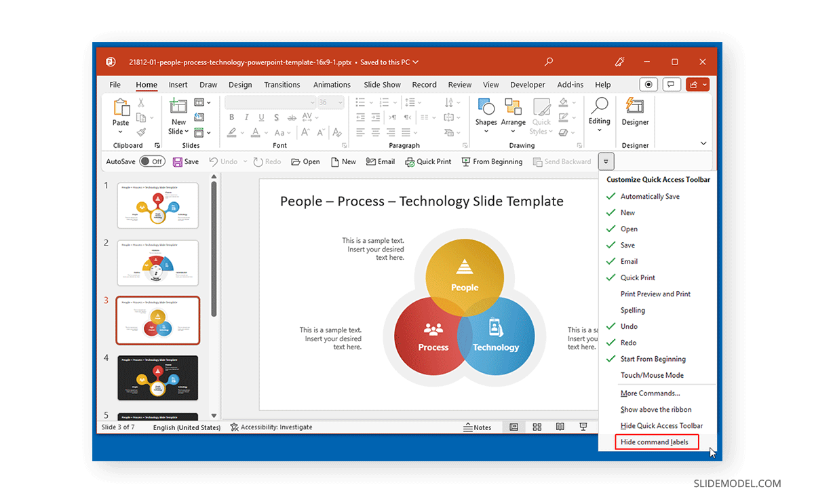Open the Slide Show ribbon tab
Viewport: 814px width, 504px height.
382,84
